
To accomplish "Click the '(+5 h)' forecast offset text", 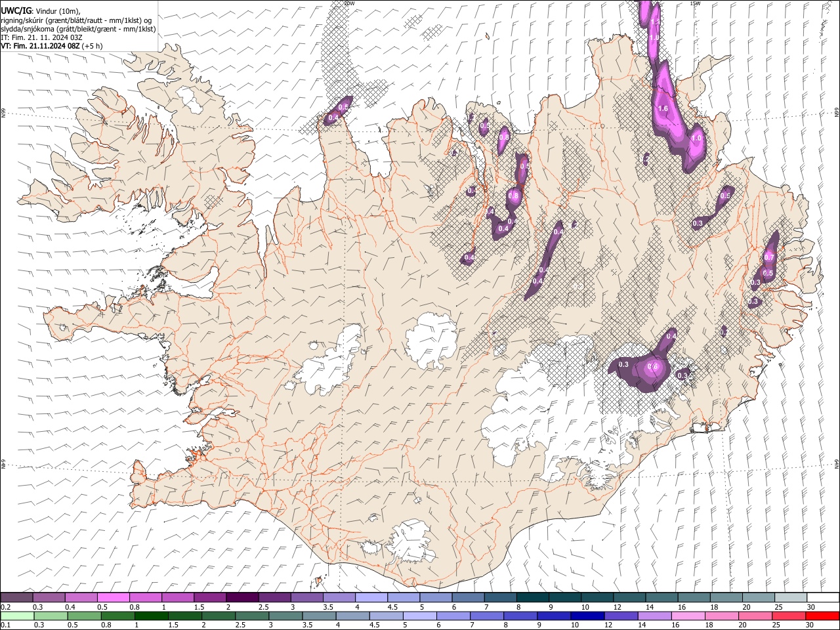I will point(93,46).
